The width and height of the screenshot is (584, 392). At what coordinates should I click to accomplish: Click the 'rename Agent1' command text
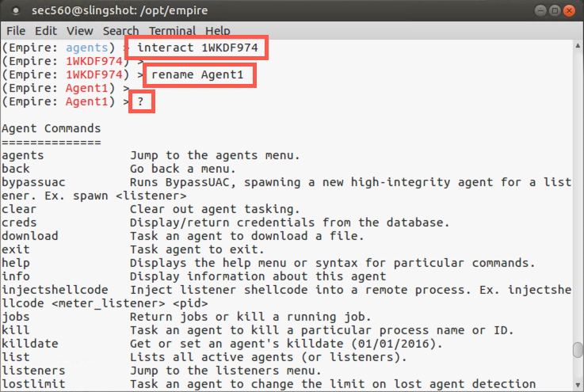pos(197,74)
